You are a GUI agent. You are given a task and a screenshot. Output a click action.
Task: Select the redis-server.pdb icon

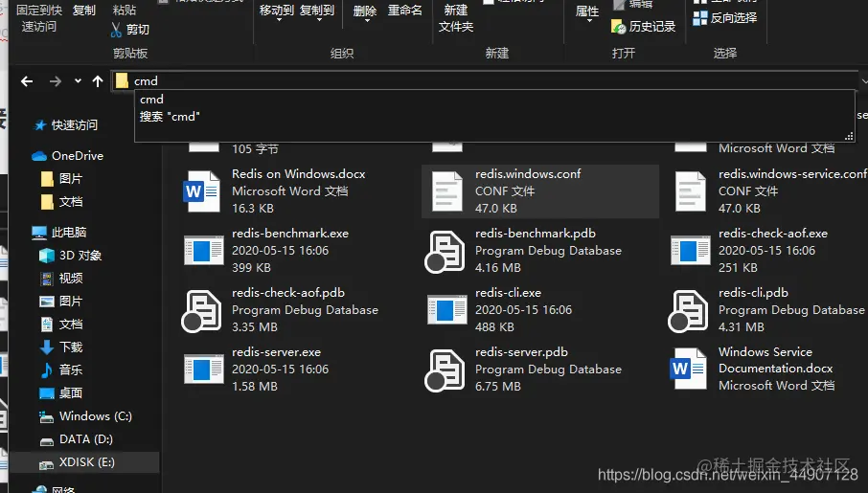click(x=445, y=370)
